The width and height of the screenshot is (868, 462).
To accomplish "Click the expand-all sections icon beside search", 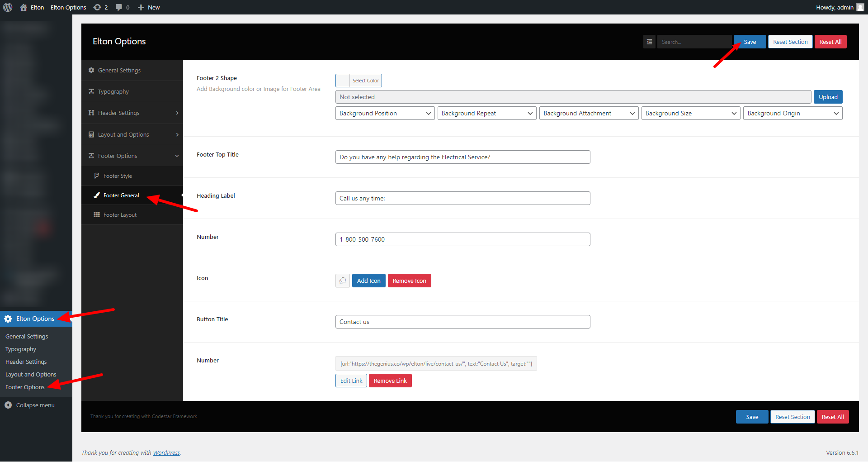I will (x=649, y=42).
